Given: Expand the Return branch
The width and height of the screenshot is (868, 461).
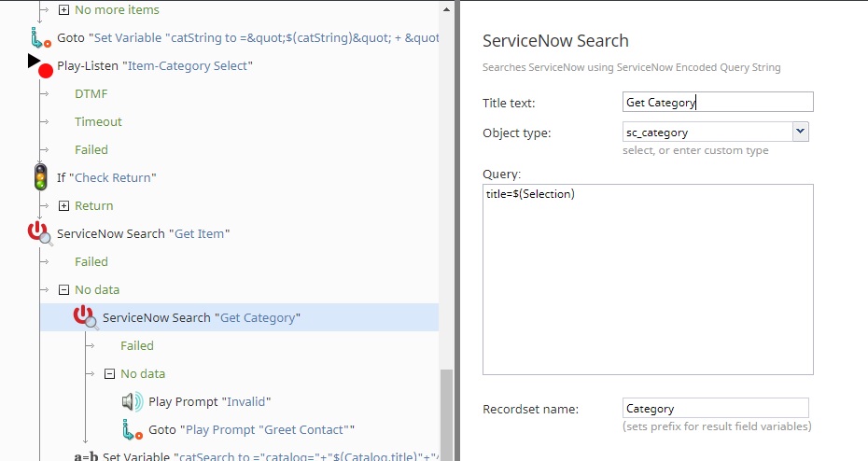Looking at the screenshot, I should tap(63, 206).
